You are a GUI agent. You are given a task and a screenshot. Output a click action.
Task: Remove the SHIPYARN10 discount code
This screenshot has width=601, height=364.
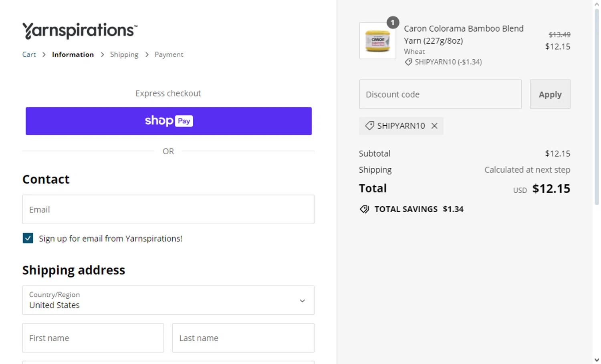pyautogui.click(x=434, y=126)
